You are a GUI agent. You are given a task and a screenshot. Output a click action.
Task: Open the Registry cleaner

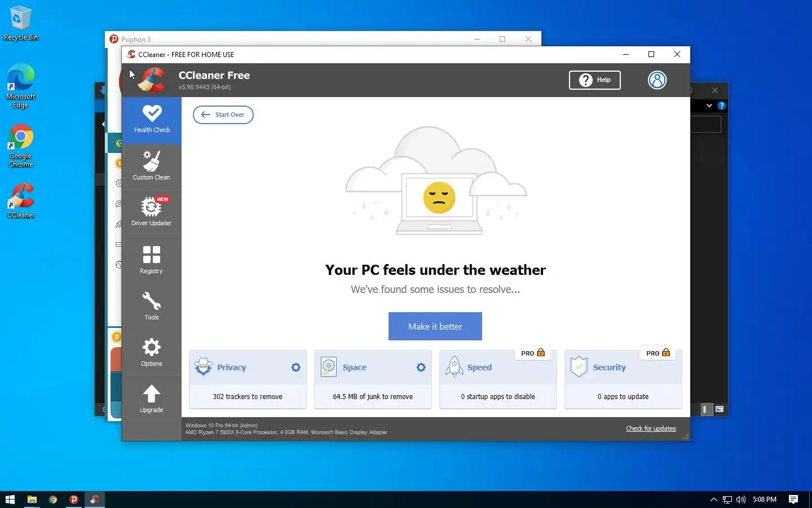pyautogui.click(x=152, y=260)
